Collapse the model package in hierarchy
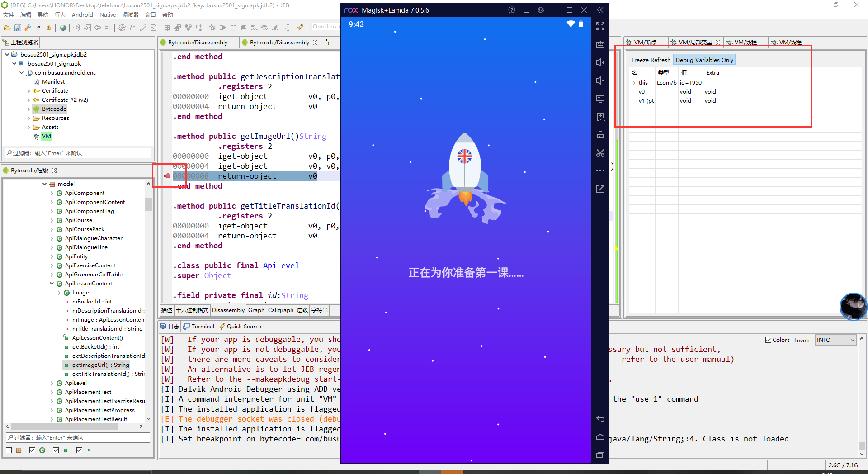 click(44, 184)
